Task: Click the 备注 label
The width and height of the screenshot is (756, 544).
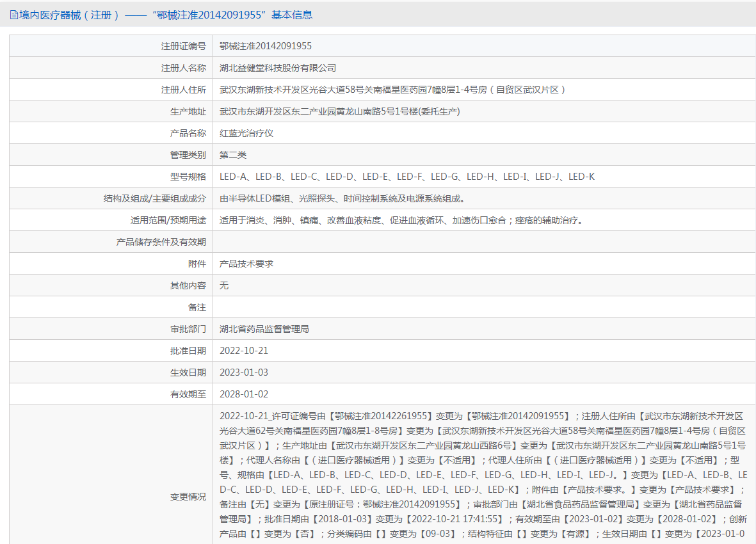Action: [197, 307]
